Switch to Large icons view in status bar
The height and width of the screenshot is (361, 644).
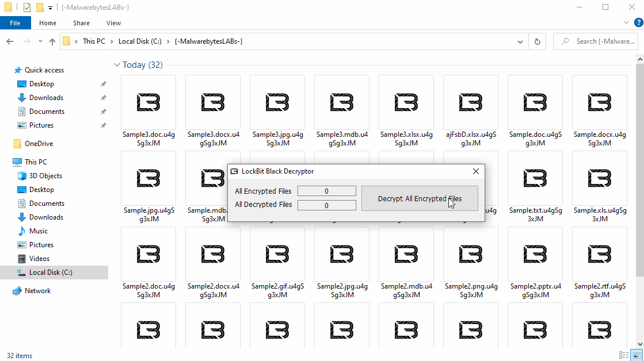[x=637, y=355]
